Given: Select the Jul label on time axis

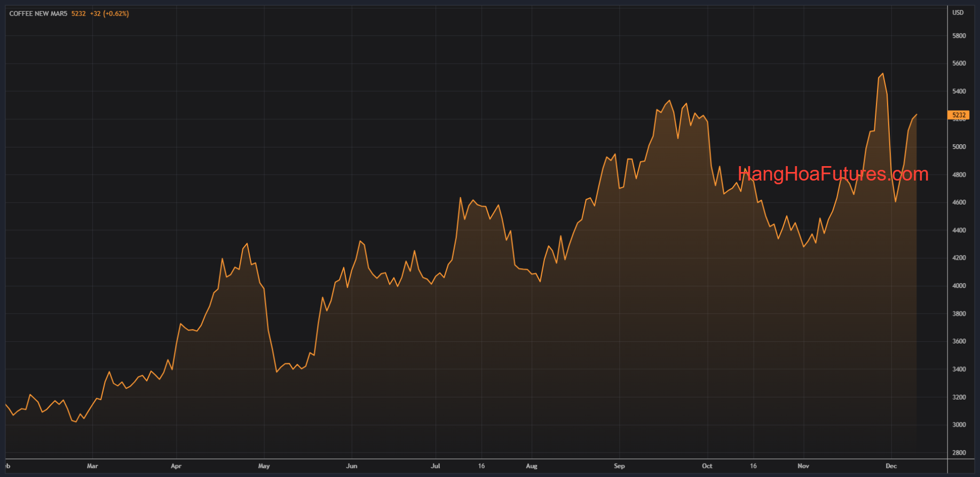Looking at the screenshot, I should (436, 466).
